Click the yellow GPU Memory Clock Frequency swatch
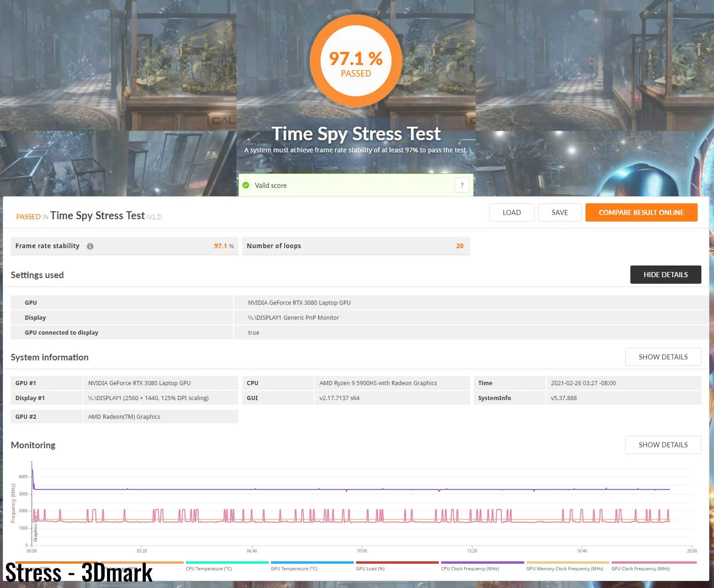The height and width of the screenshot is (588, 714). pyautogui.click(x=568, y=562)
